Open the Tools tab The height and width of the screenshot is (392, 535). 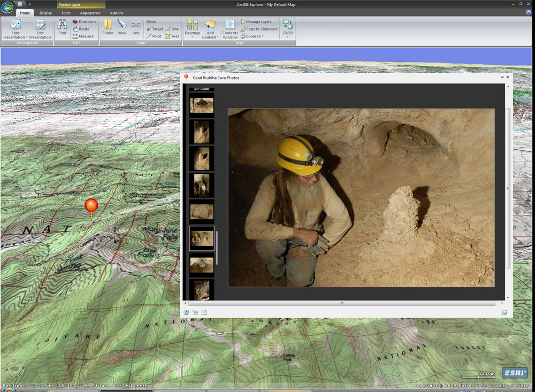(66, 13)
